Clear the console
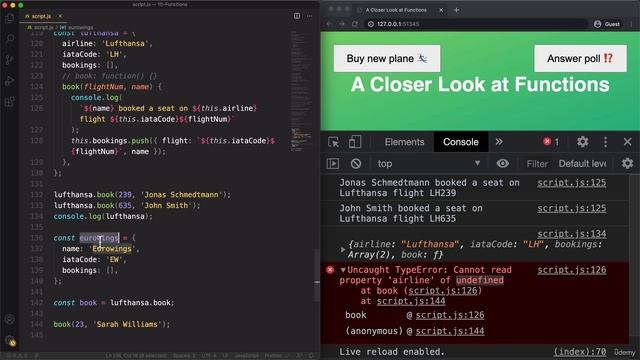This screenshot has width=640, height=360. tap(356, 164)
